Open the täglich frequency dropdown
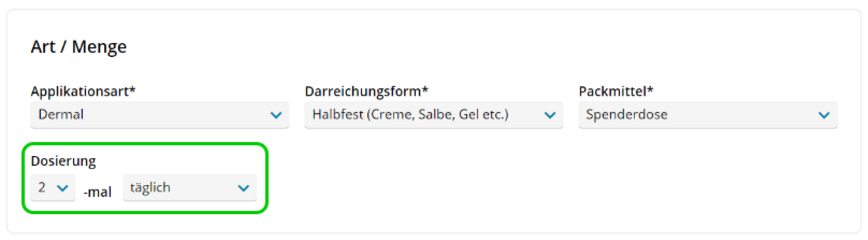Viewport: 868px width, 240px height. point(190,188)
